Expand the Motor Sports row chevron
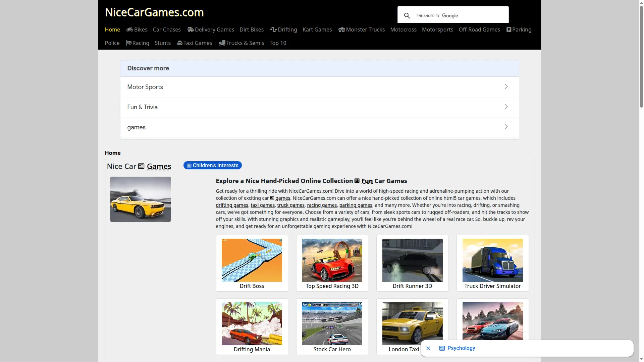 coord(506,86)
